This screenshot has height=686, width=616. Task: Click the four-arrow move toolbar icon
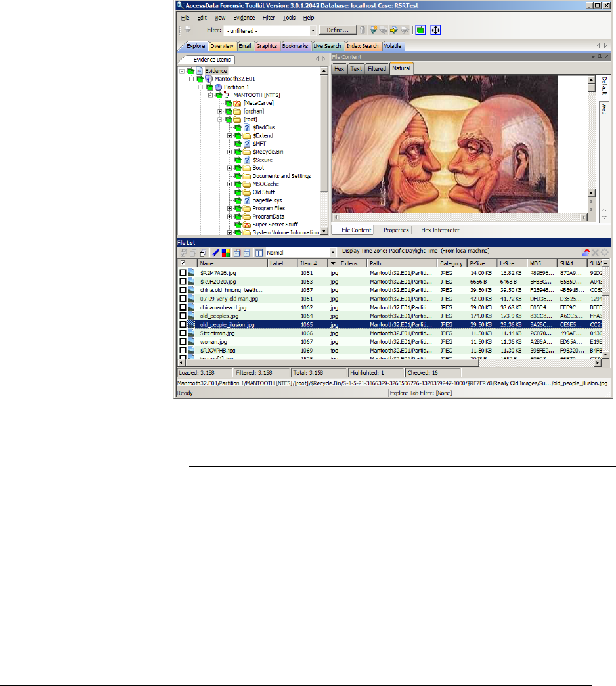435,30
